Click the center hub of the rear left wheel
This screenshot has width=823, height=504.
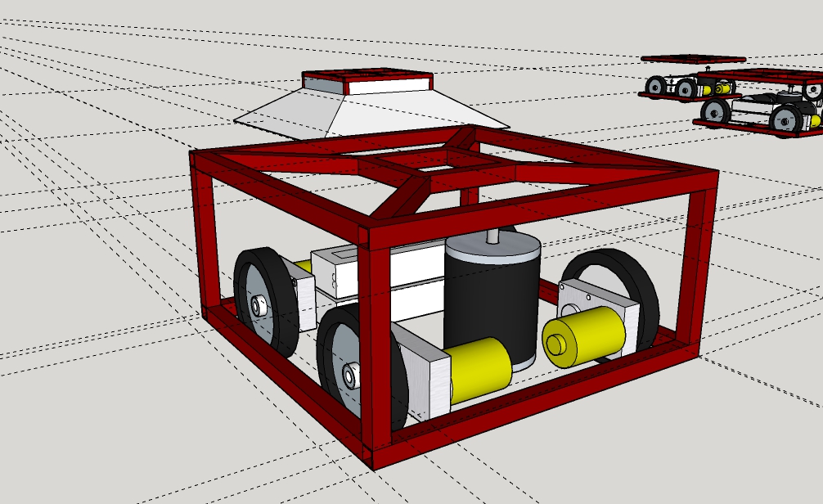pos(258,307)
